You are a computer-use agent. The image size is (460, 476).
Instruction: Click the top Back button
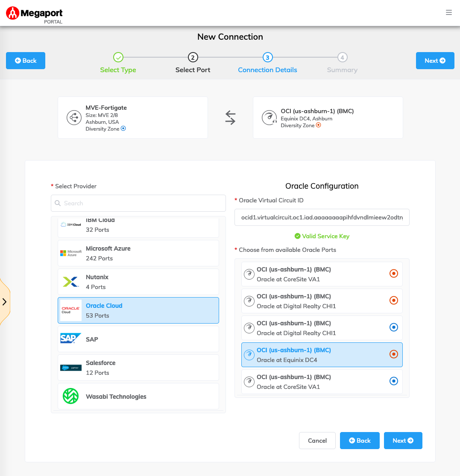tap(26, 61)
